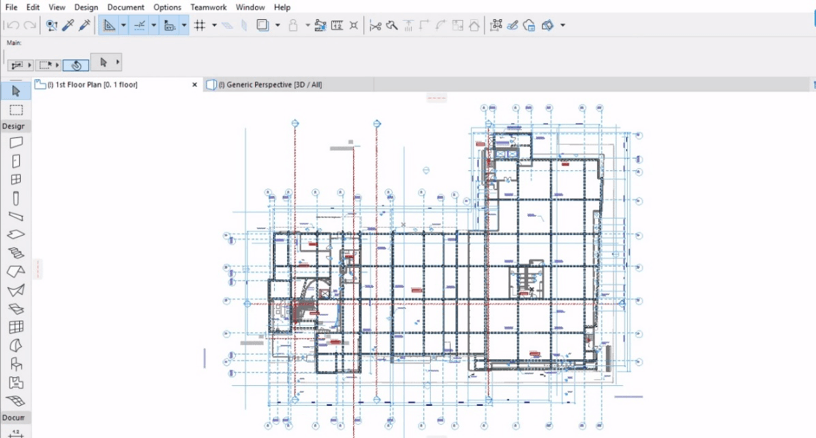Select the Stair tool
This screenshot has width=816, height=438.
pos(16,253)
